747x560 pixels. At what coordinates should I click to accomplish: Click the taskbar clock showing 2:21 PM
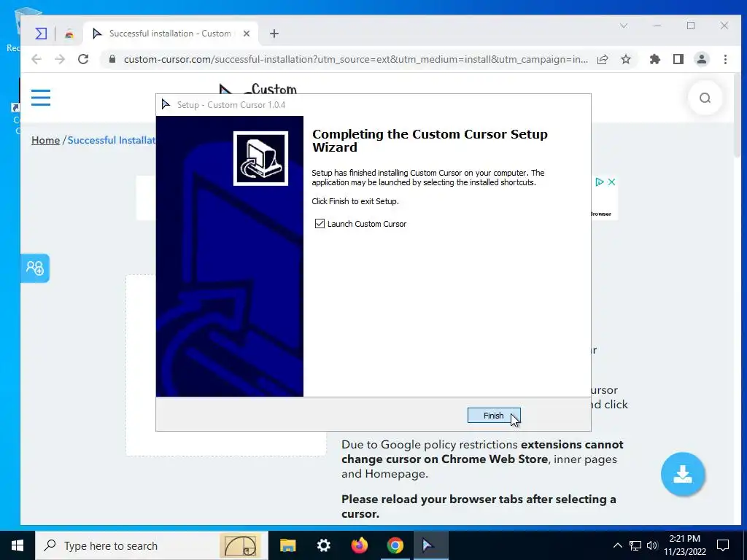(x=684, y=545)
